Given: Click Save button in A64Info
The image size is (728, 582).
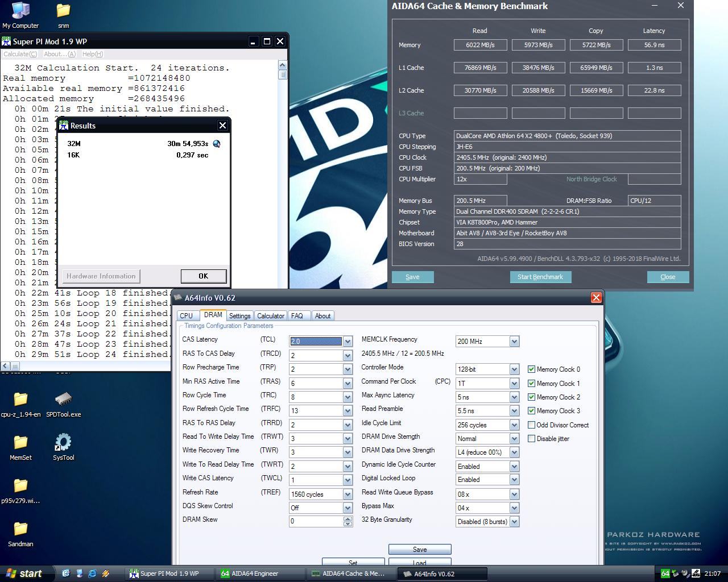Looking at the screenshot, I should pos(420,550).
